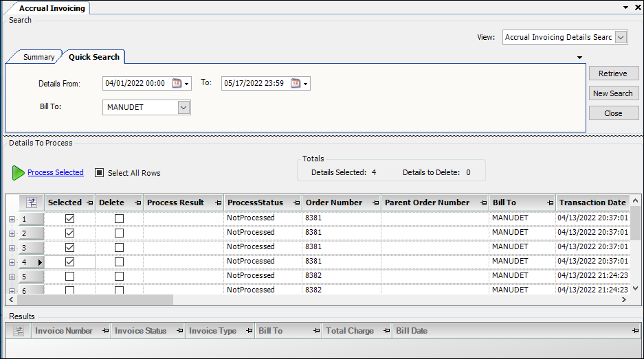
Task: Click the Retrieve button
Action: pyautogui.click(x=613, y=73)
